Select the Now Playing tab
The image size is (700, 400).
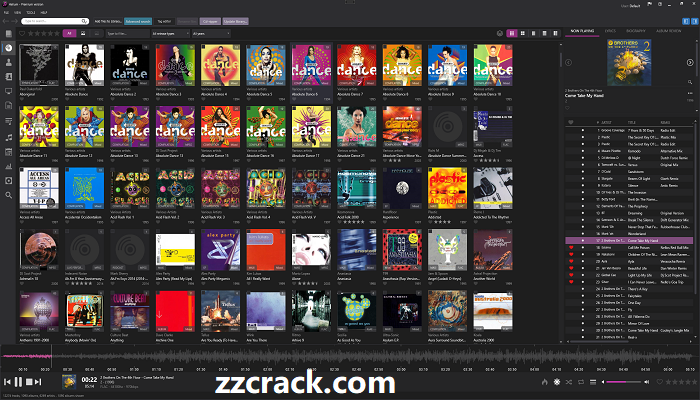582,31
